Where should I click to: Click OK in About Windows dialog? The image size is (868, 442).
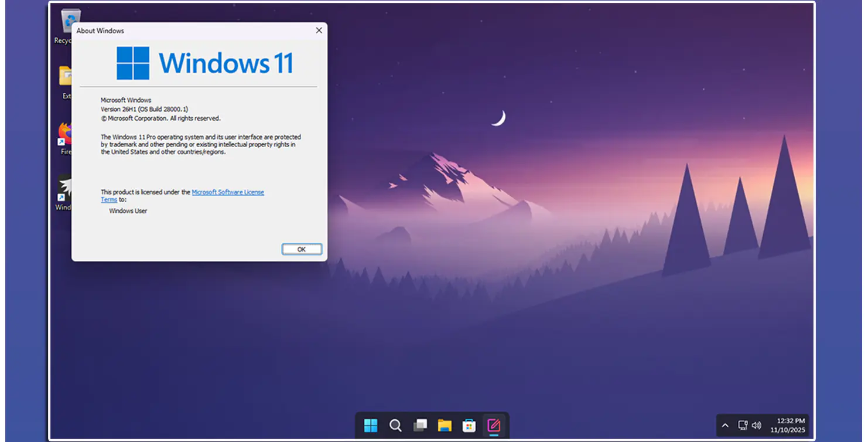302,249
